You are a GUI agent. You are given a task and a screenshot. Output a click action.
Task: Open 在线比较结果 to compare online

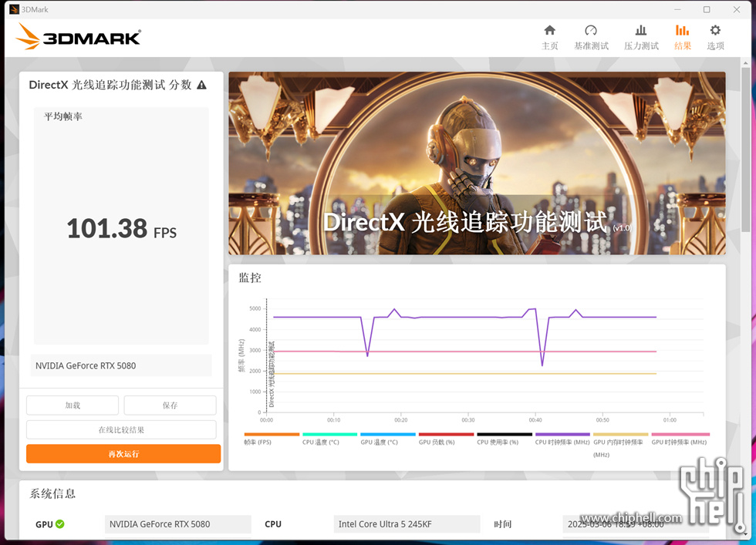(122, 430)
